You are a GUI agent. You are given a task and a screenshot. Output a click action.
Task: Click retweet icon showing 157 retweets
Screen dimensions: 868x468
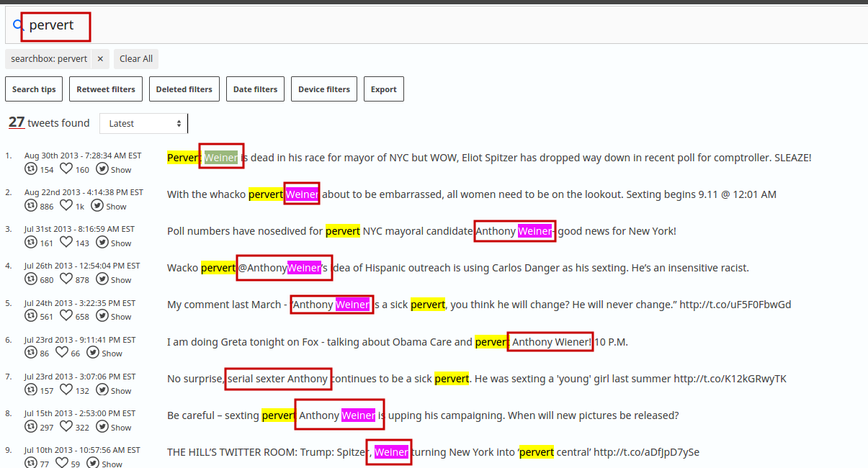coord(31,390)
